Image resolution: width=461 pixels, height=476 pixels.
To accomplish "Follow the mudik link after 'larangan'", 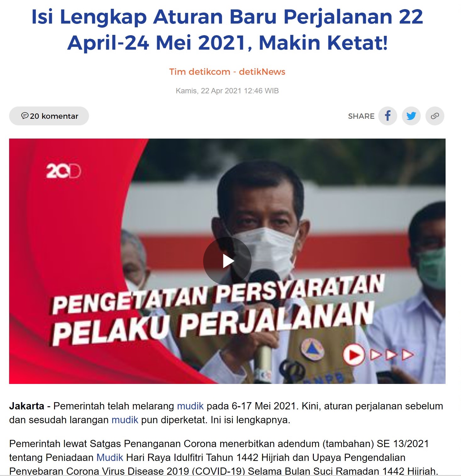I will pyautogui.click(x=125, y=420).
